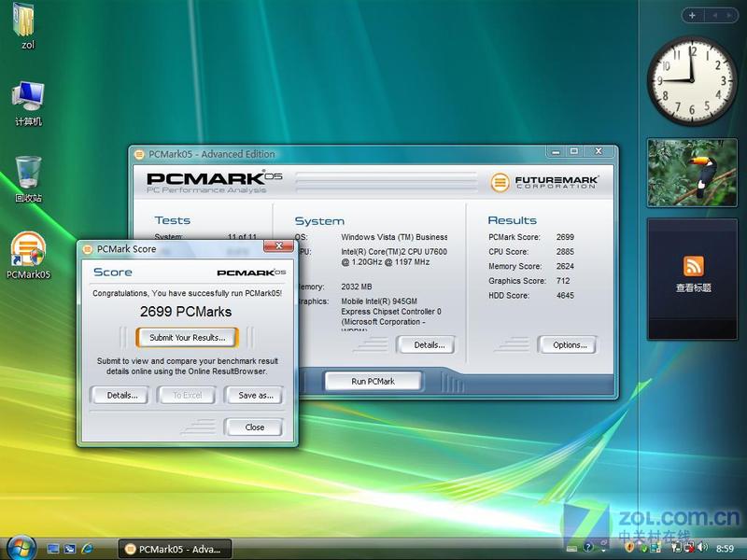Open the zol folder on desktop
Screen dimensions: 747x560
pos(27,26)
